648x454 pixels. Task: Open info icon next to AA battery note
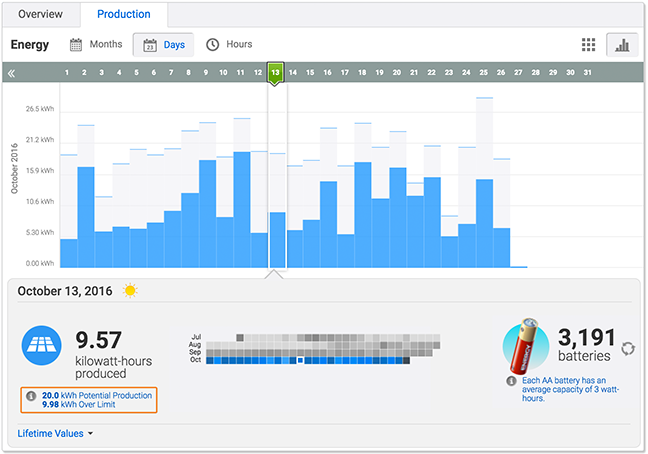click(511, 381)
